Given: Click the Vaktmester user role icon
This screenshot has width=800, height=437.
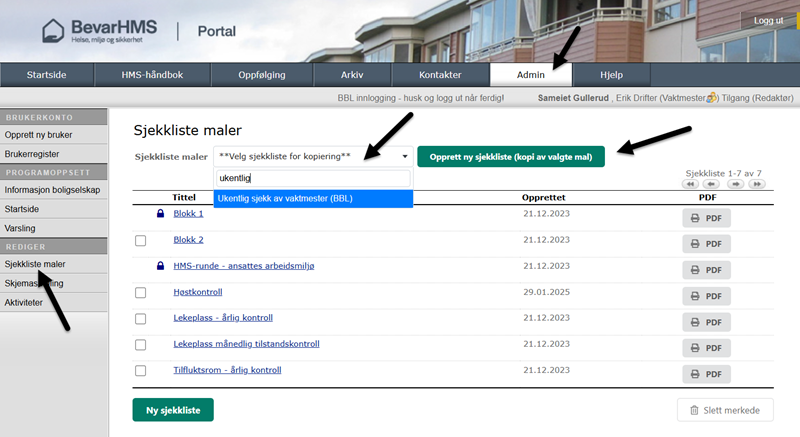Looking at the screenshot, I should coord(712,98).
